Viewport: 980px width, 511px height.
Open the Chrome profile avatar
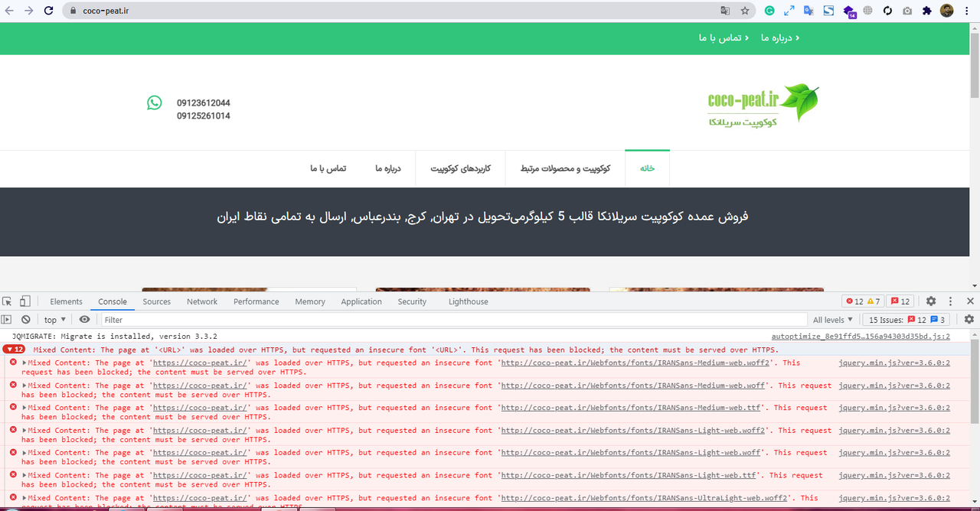[x=947, y=11]
